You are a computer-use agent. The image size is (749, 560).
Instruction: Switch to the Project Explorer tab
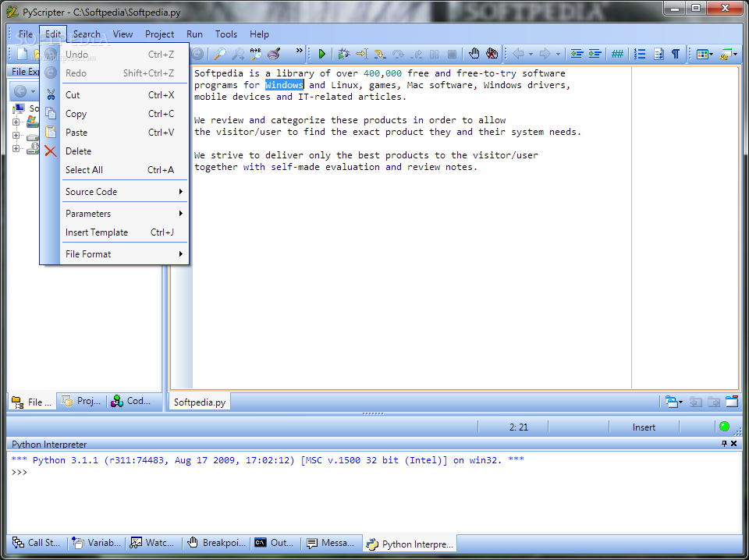81,401
